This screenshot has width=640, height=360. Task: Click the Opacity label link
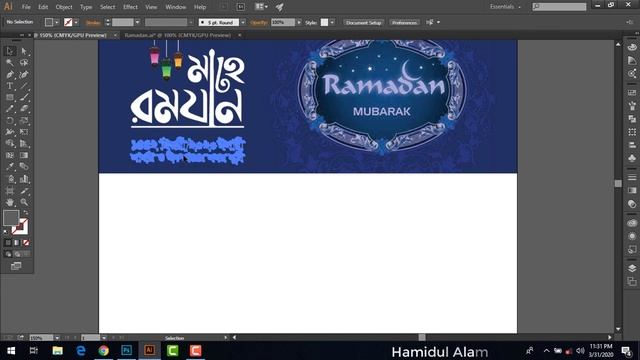pos(259,22)
